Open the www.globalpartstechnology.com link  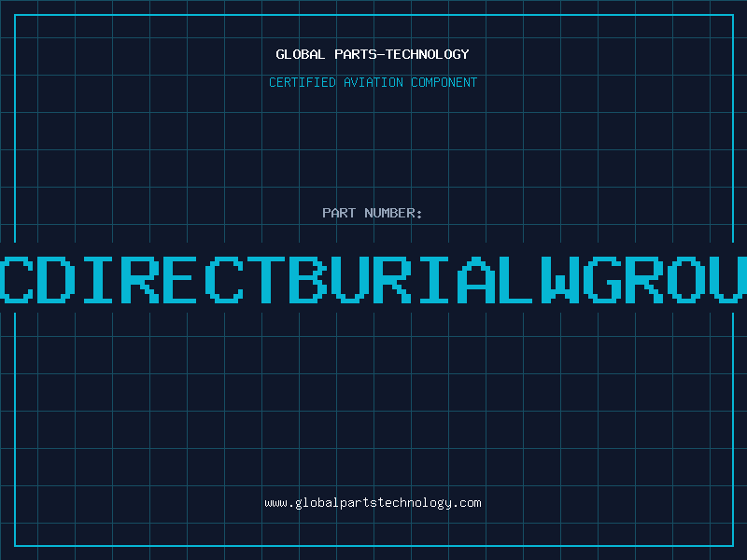373,503
